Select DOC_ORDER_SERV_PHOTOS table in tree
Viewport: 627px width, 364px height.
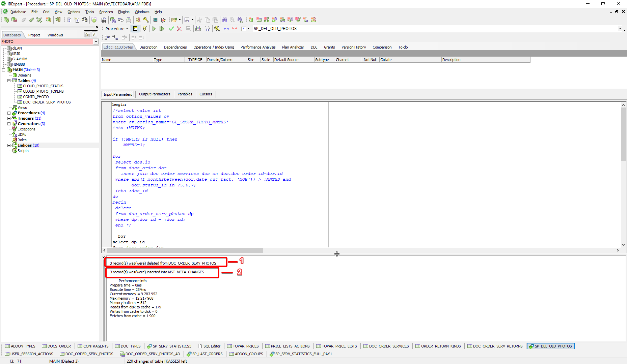click(x=47, y=102)
